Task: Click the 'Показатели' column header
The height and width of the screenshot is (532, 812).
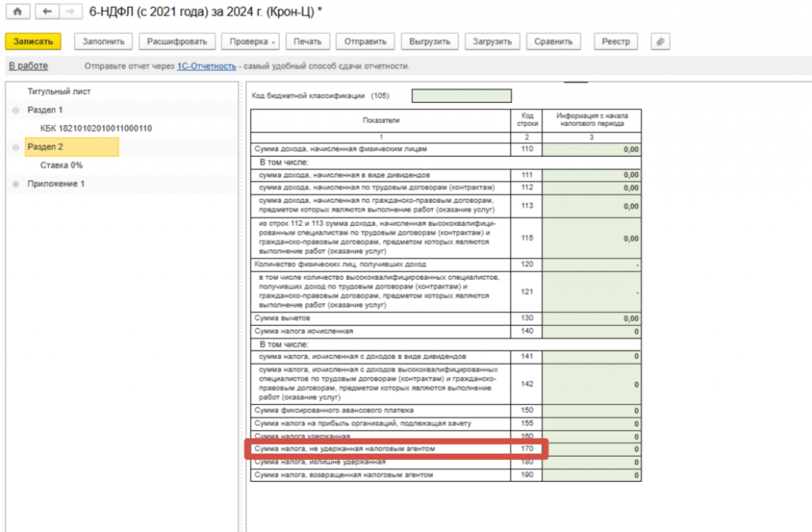Action: (x=381, y=121)
